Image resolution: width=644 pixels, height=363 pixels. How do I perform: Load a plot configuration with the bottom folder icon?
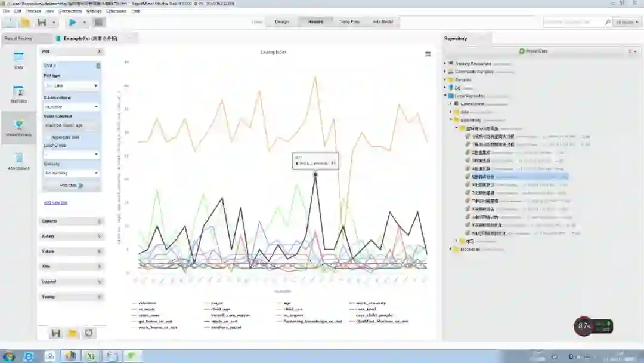(x=72, y=333)
